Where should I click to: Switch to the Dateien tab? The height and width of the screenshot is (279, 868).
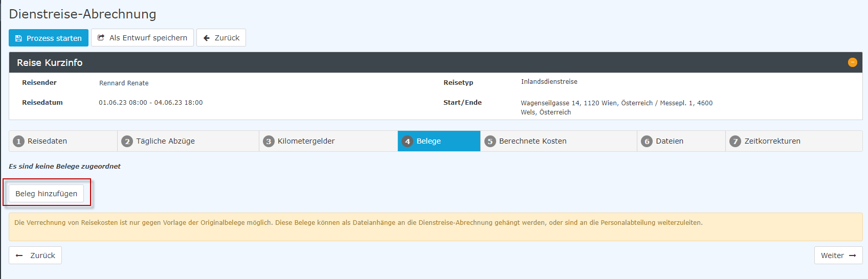click(681, 141)
